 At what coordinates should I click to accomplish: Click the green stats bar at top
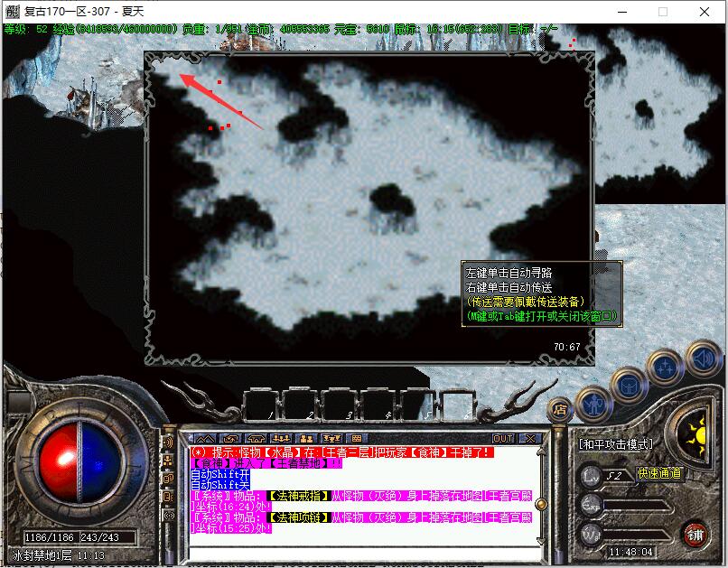pos(281,29)
